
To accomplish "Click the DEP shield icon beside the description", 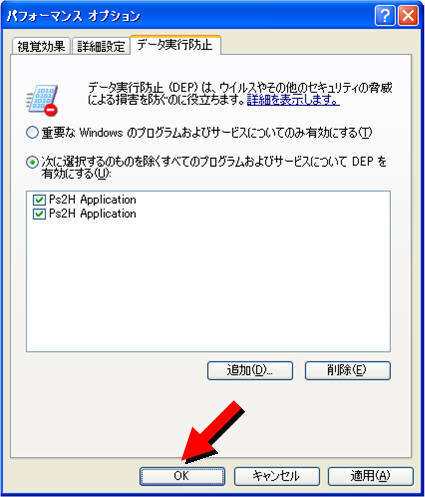I will [x=42, y=100].
